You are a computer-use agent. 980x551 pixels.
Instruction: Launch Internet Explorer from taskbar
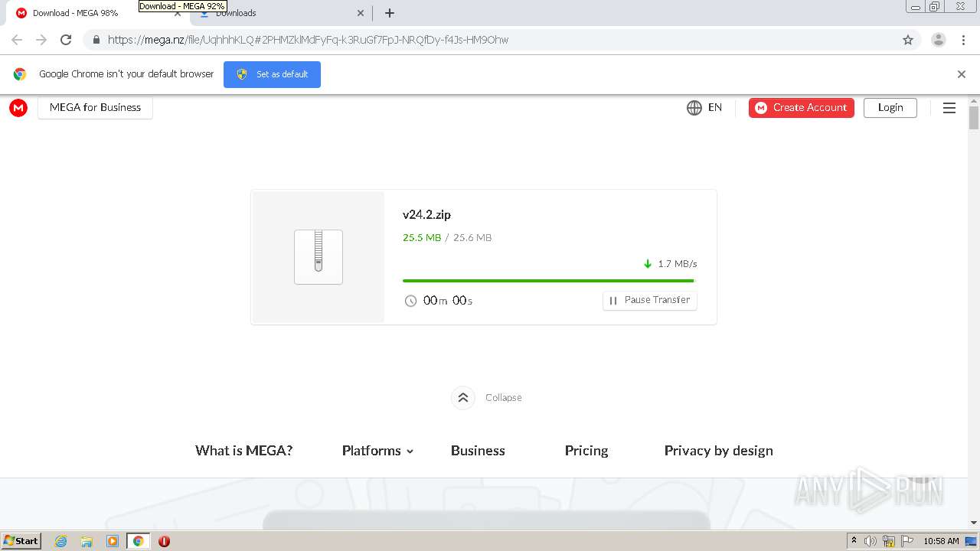(x=61, y=541)
